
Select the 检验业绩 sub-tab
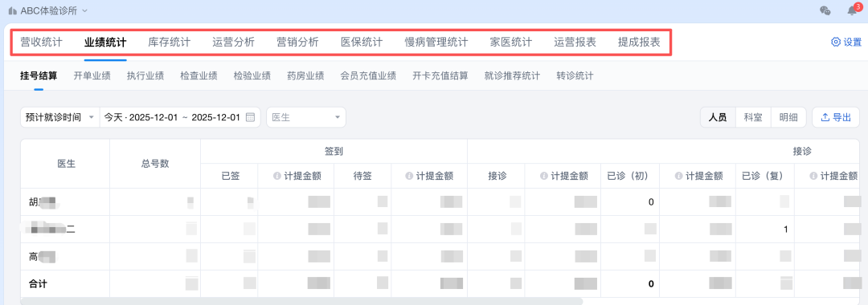[252, 76]
